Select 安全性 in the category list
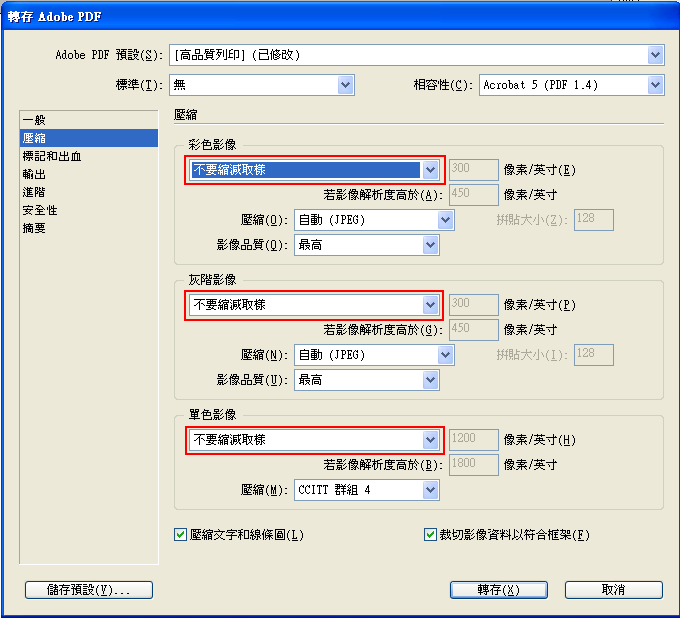 click(89, 210)
